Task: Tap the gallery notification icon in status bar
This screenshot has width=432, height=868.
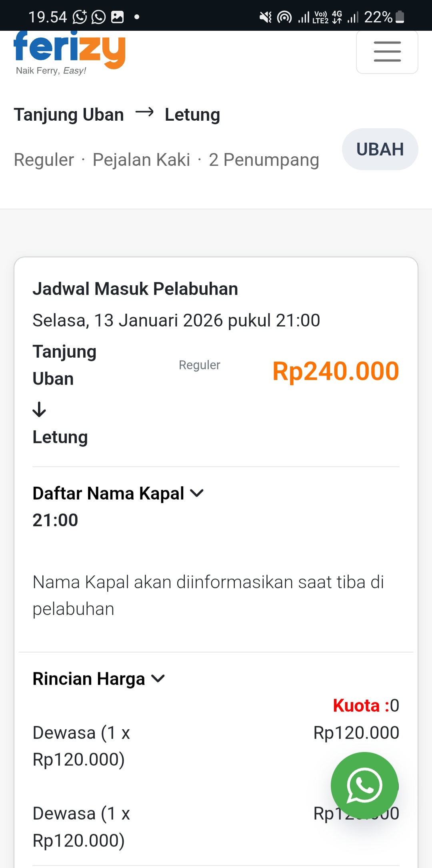Action: click(x=117, y=17)
